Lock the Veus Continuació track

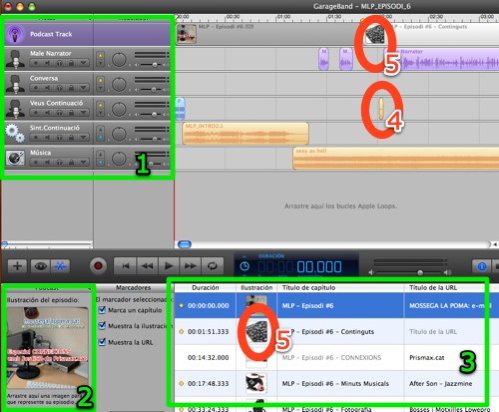pyautogui.click(x=71, y=113)
